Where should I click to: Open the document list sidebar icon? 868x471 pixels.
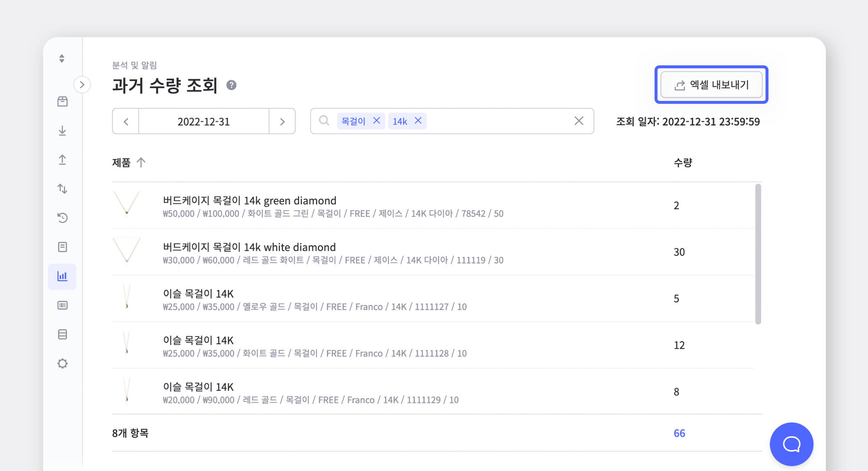coord(62,247)
